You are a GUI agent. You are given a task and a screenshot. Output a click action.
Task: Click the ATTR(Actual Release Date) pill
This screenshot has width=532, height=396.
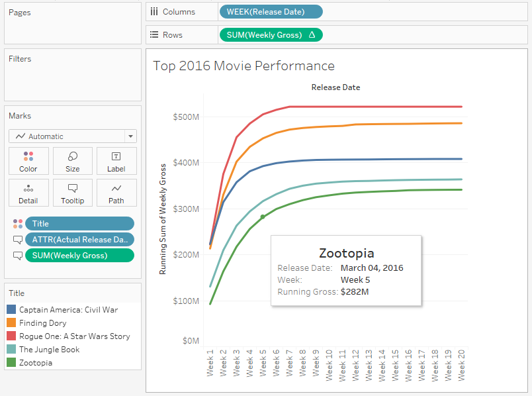79,240
